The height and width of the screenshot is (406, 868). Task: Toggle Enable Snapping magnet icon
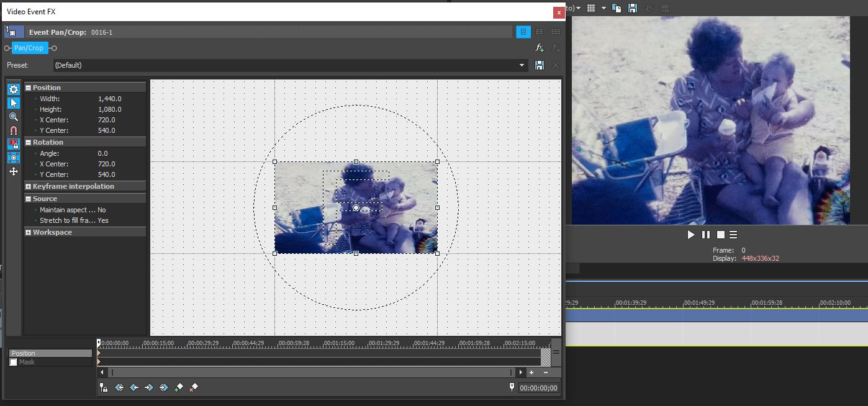14,130
